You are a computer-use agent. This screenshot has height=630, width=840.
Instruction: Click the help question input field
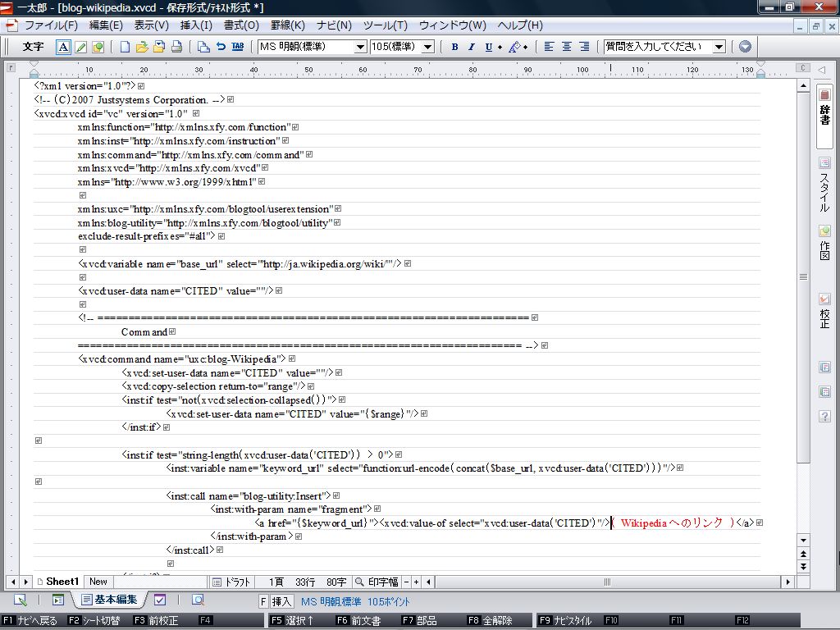(x=659, y=47)
